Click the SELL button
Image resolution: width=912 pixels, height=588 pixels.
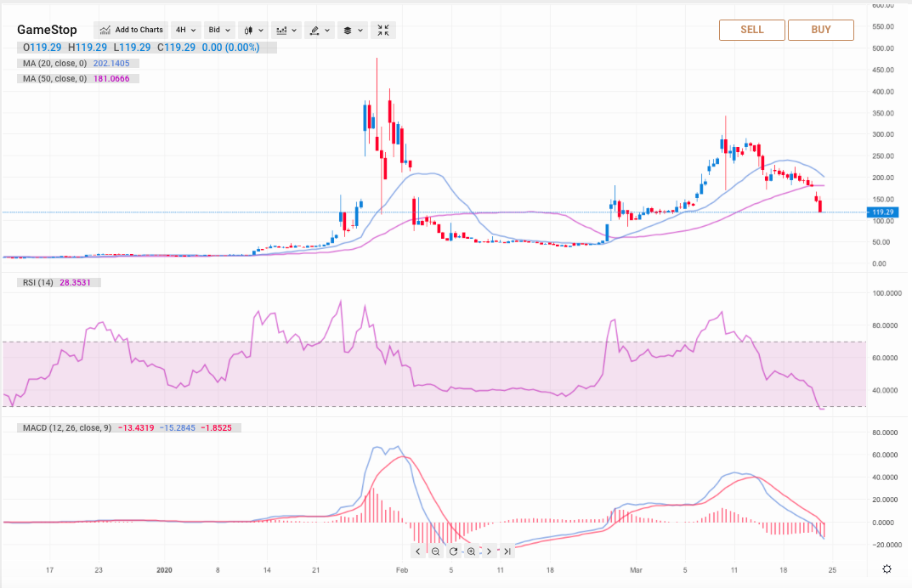[x=751, y=30]
